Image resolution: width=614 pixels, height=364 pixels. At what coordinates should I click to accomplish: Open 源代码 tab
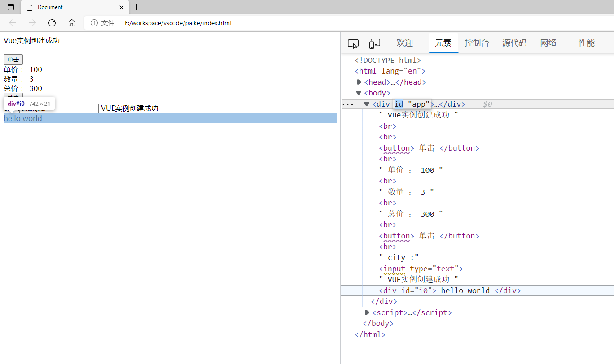(514, 43)
